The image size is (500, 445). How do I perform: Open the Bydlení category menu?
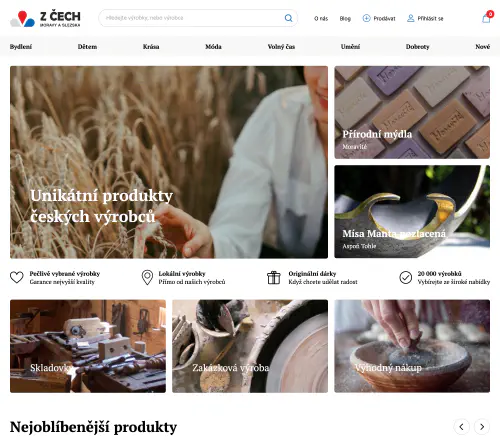21,47
